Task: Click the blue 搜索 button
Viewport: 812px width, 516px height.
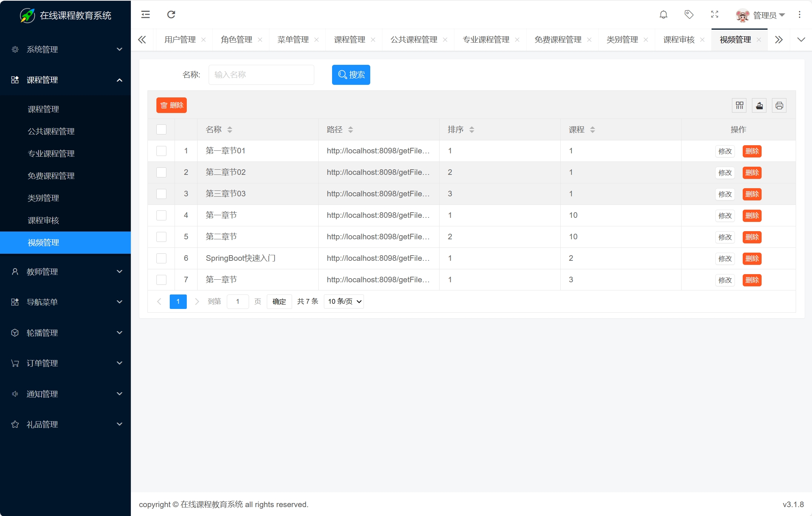Action: tap(351, 75)
